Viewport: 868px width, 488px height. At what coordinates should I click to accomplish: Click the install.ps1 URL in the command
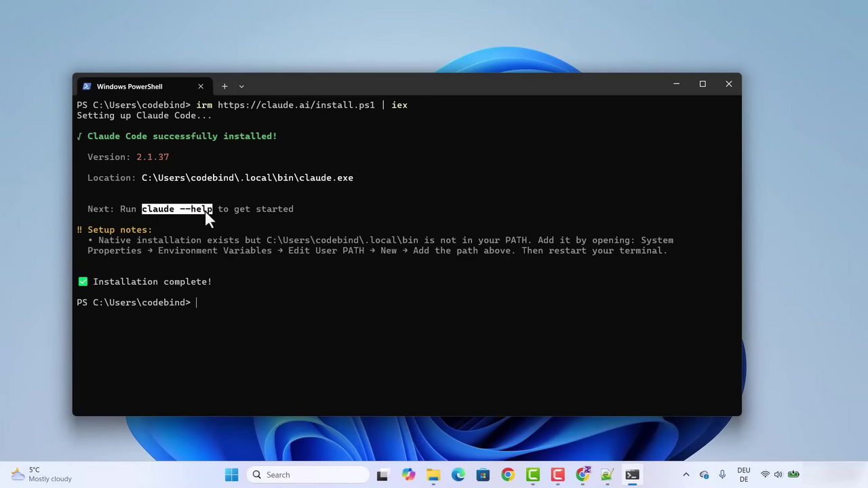click(296, 105)
